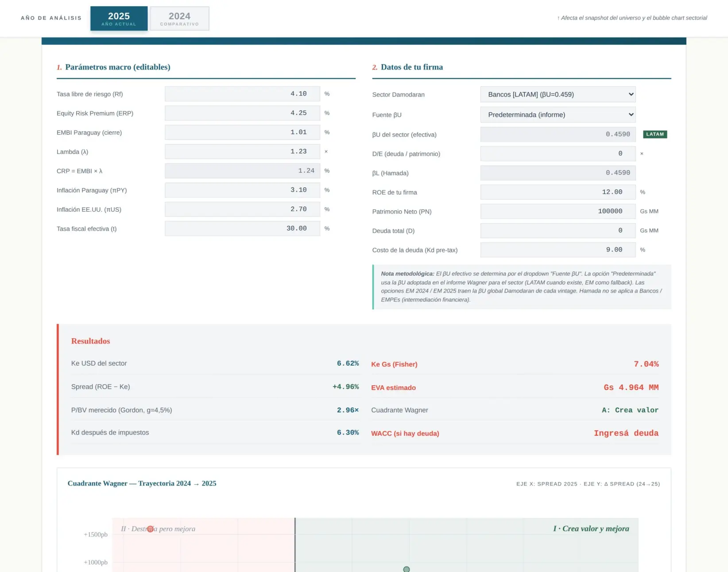Click the βL (Hamada) value field
This screenshot has height=572, width=728.
point(558,173)
